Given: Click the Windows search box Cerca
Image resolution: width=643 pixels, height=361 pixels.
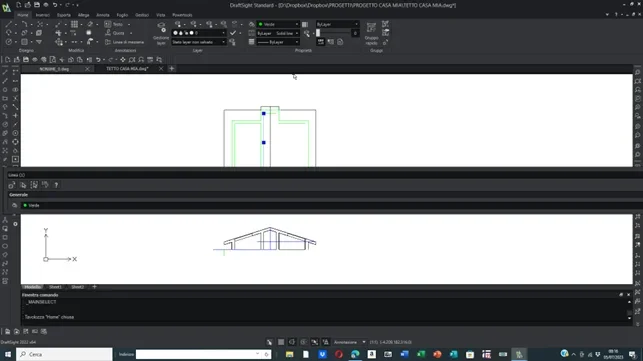Looking at the screenshot, I should pyautogui.click(x=64, y=354).
